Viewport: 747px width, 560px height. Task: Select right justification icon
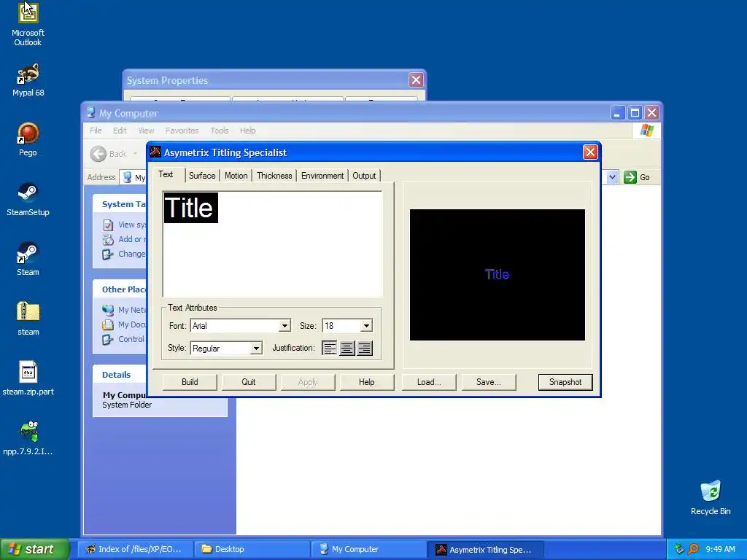[365, 348]
